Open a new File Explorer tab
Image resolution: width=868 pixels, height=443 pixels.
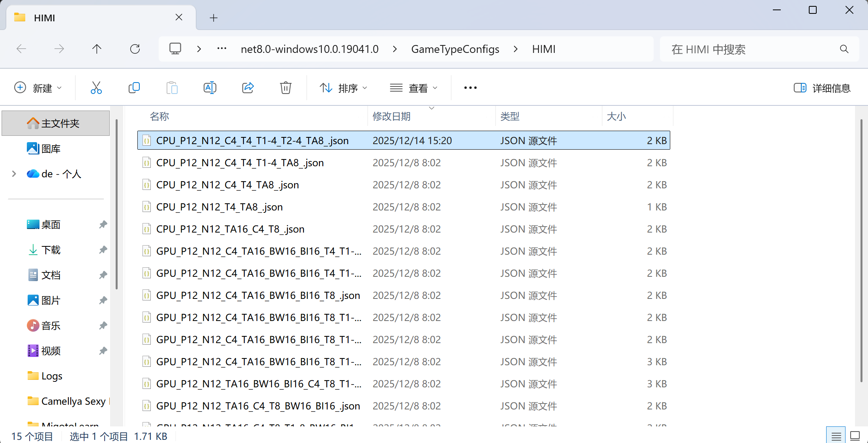(214, 18)
